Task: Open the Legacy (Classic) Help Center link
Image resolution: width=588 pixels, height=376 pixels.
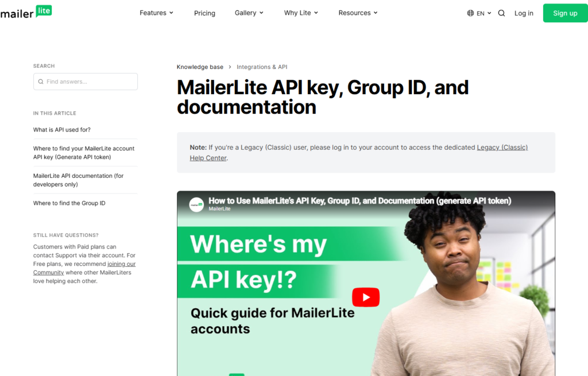Action: pyautogui.click(x=358, y=153)
